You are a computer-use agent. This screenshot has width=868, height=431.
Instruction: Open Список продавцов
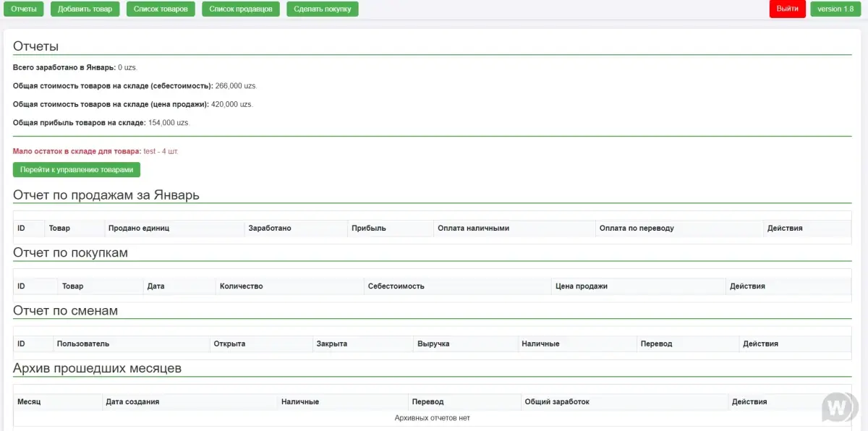tap(240, 9)
